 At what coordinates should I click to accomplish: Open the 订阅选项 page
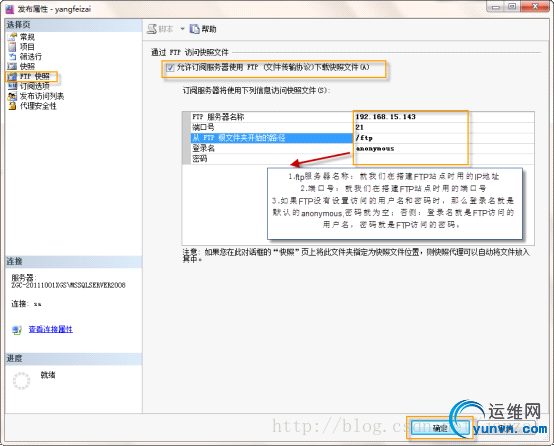(x=35, y=86)
